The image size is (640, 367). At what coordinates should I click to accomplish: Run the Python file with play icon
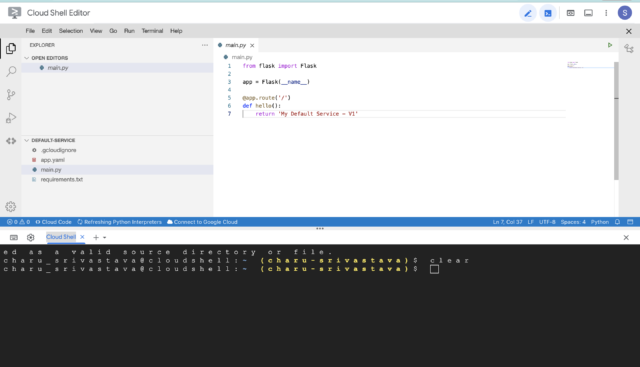click(x=610, y=45)
